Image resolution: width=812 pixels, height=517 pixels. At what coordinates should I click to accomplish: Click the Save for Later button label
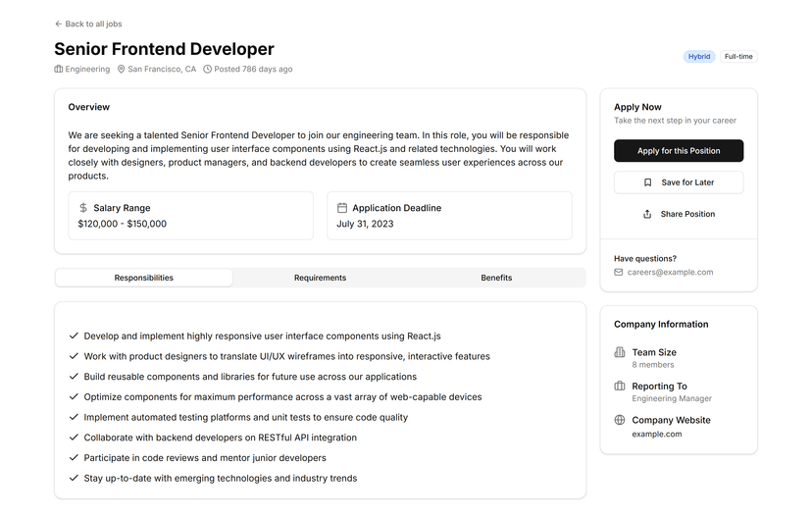coord(687,182)
